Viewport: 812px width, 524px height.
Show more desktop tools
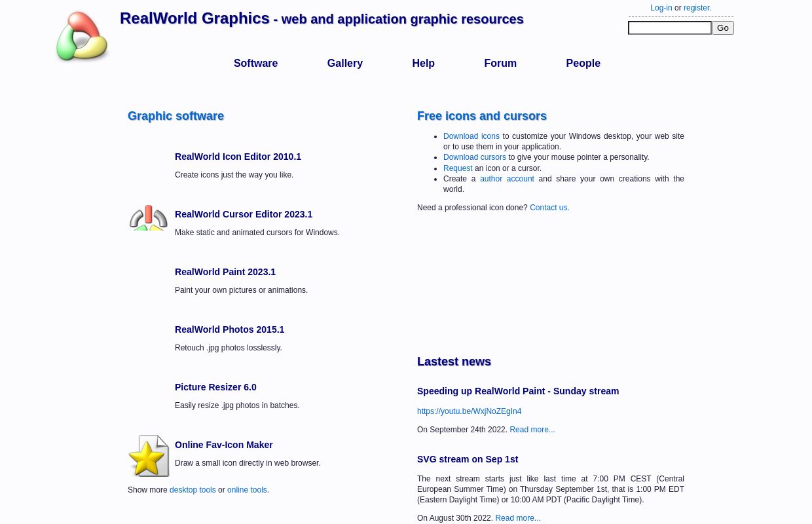tap(193, 490)
